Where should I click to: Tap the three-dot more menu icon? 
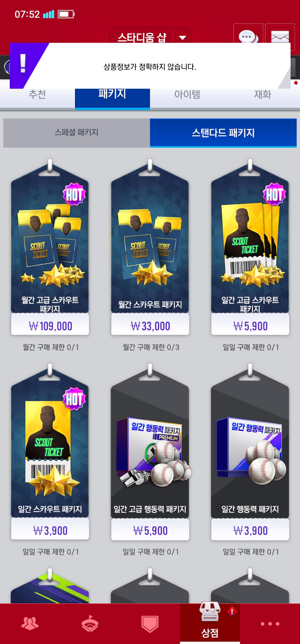[x=270, y=624]
